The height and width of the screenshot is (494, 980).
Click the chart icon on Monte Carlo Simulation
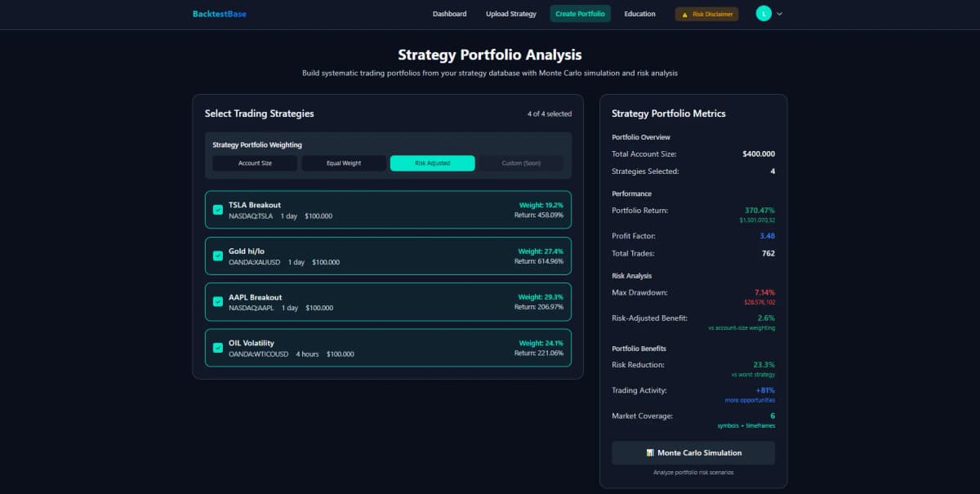point(650,452)
